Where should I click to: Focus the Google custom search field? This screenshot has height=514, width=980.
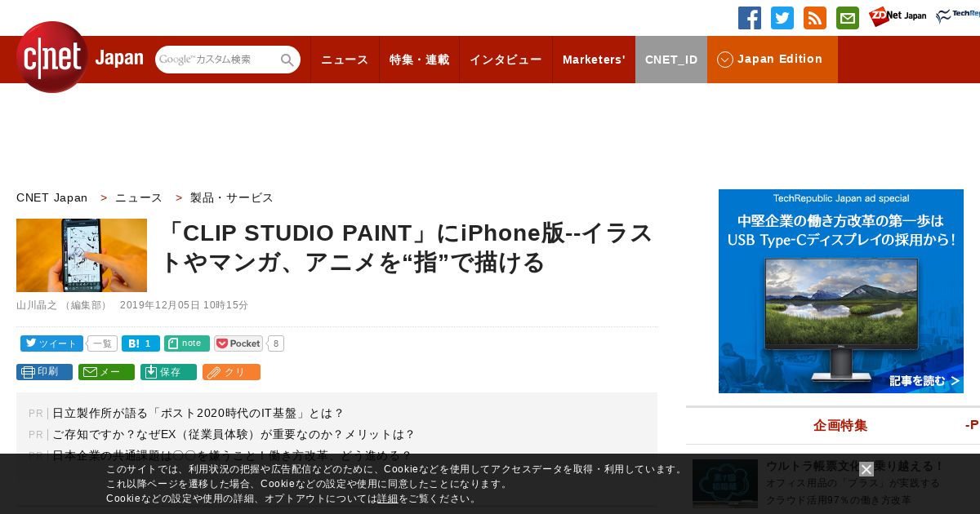tap(217, 60)
